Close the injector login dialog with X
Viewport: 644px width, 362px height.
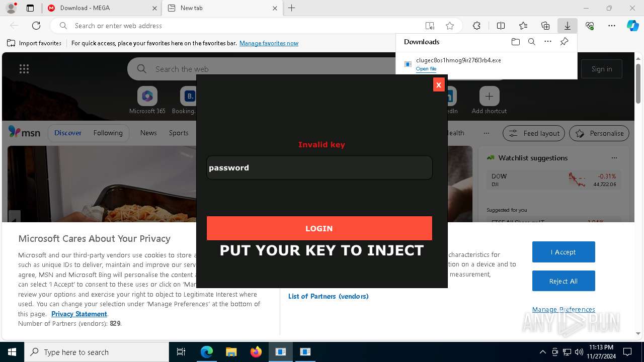438,85
